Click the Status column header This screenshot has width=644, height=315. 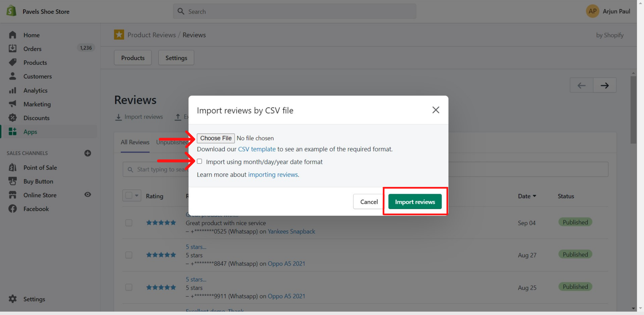tap(566, 196)
